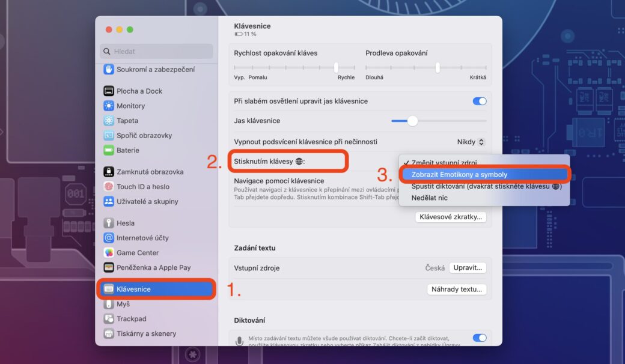The width and height of the screenshot is (625, 364).
Task: Open the 'Náhrady textu…' button
Action: [457, 289]
